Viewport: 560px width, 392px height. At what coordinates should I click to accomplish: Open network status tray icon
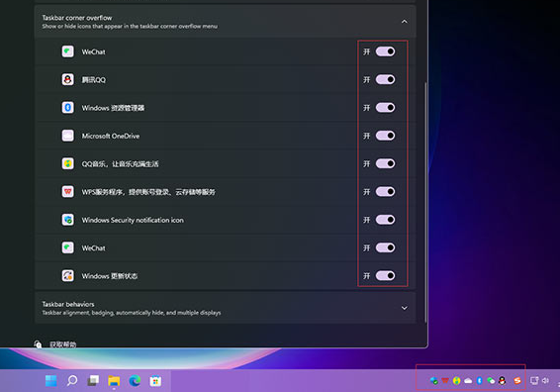pyautogui.click(x=534, y=381)
